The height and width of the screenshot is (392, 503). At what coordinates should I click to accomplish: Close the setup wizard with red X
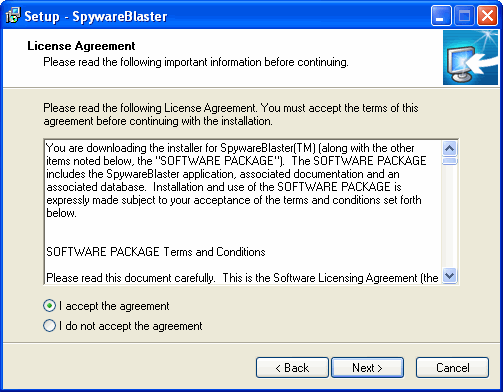pos(487,15)
